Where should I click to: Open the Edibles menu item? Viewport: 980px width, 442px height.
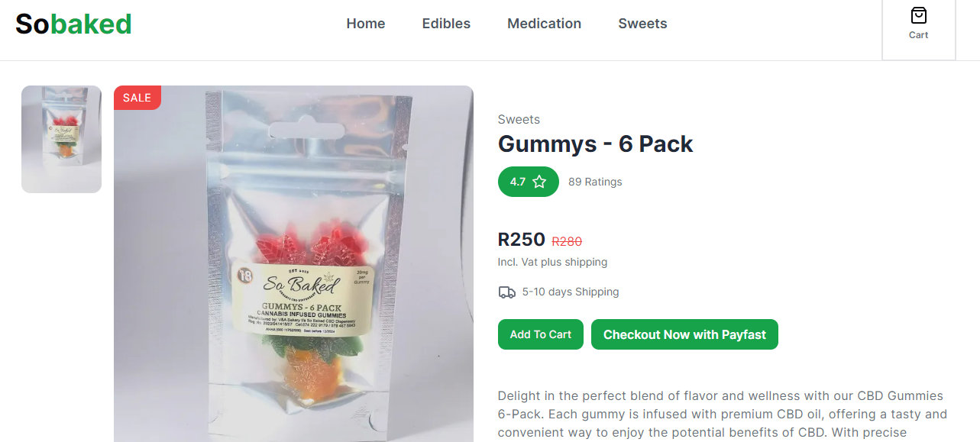coord(446,24)
